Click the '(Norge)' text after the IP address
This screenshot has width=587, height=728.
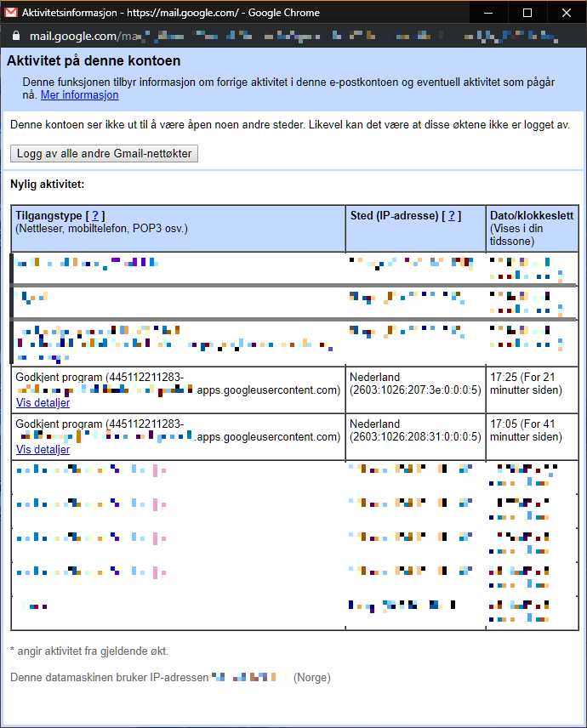(312, 678)
